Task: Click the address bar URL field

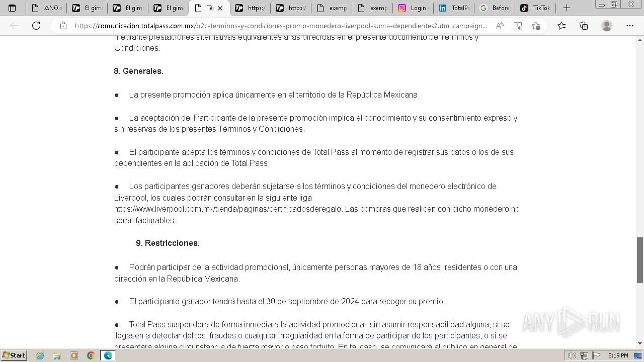Action: coord(281,26)
